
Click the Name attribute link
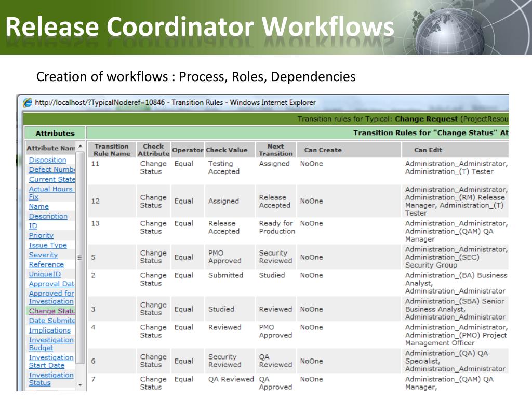click(38, 206)
